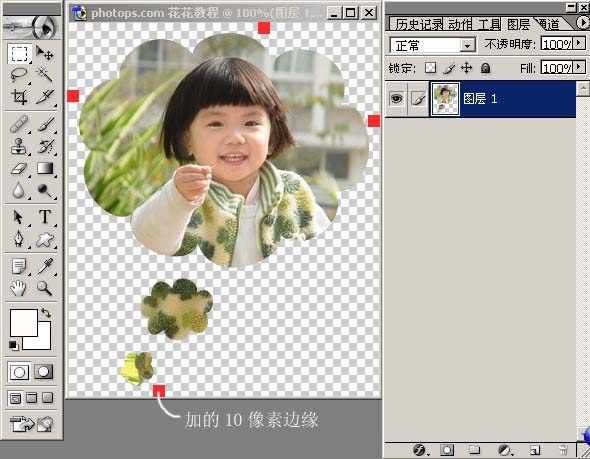This screenshot has width=590, height=459.
Task: Add a layer mask
Action: 447,449
